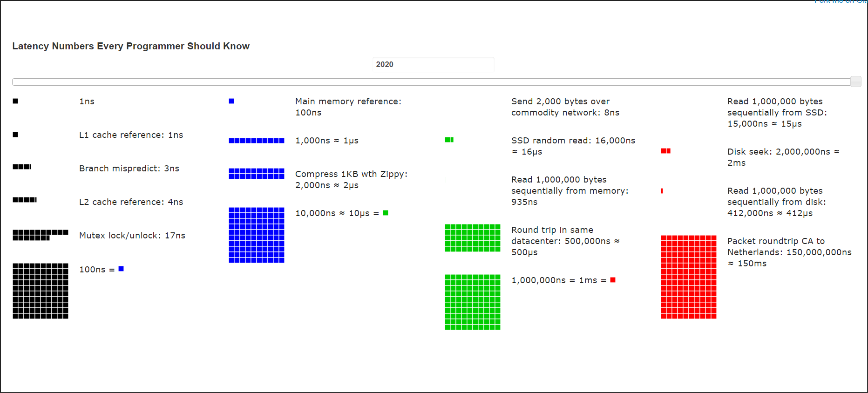Viewport: 868px width, 393px height.
Task: Click the Branch mispredict black blocks
Action: pos(22,167)
